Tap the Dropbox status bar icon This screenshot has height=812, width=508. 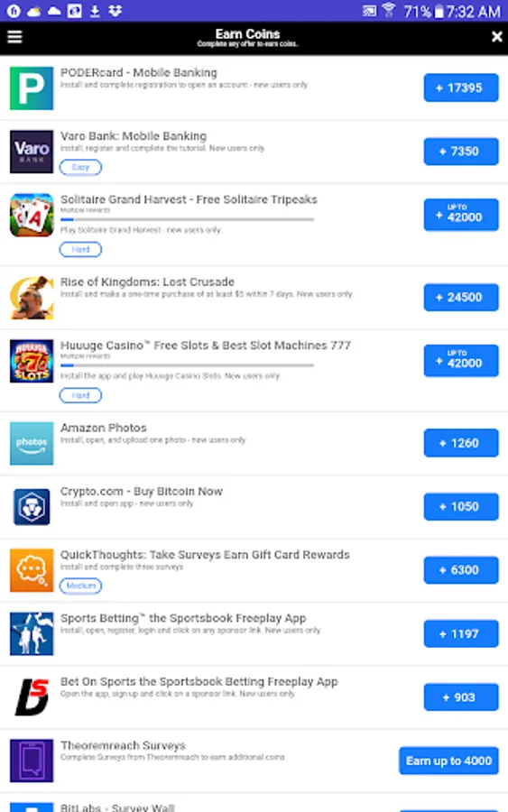click(115, 11)
